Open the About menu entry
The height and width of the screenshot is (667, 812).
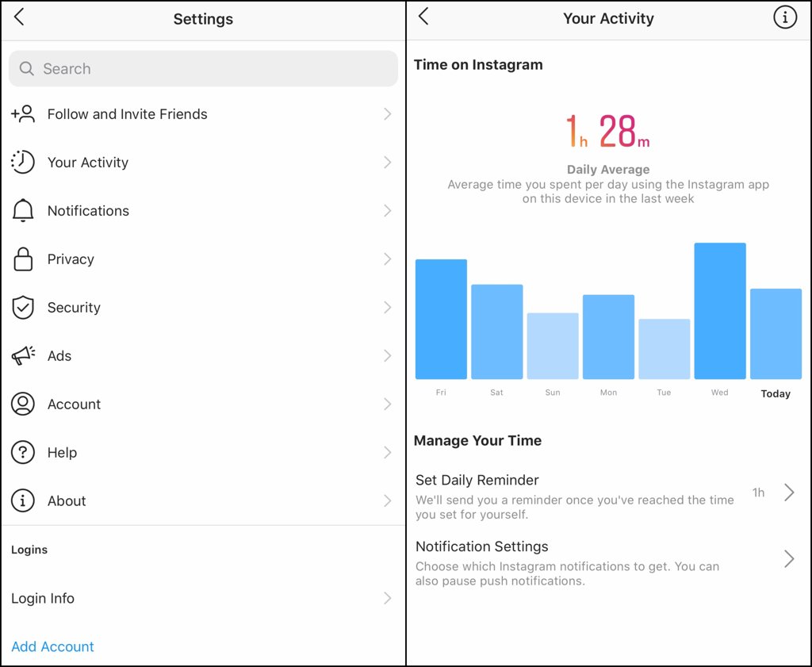point(67,501)
